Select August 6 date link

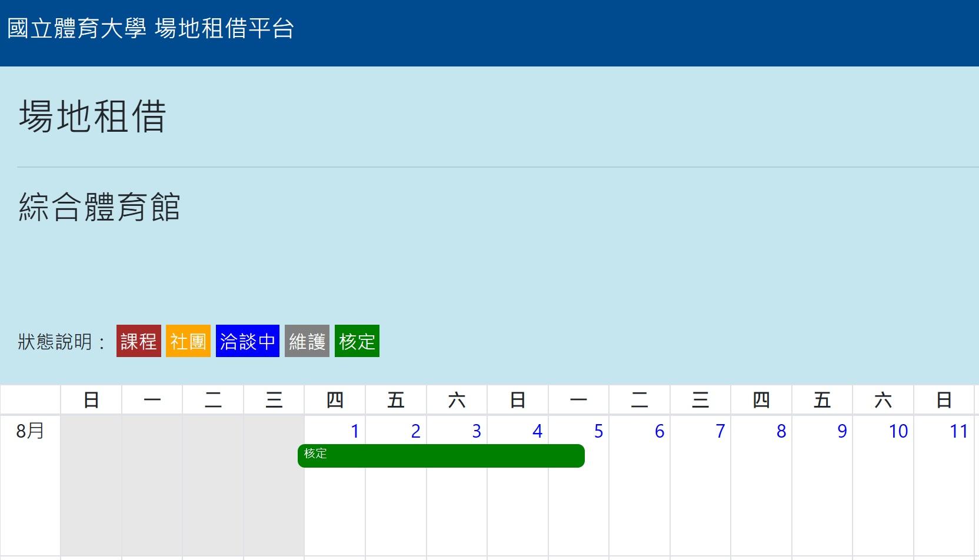(x=659, y=431)
